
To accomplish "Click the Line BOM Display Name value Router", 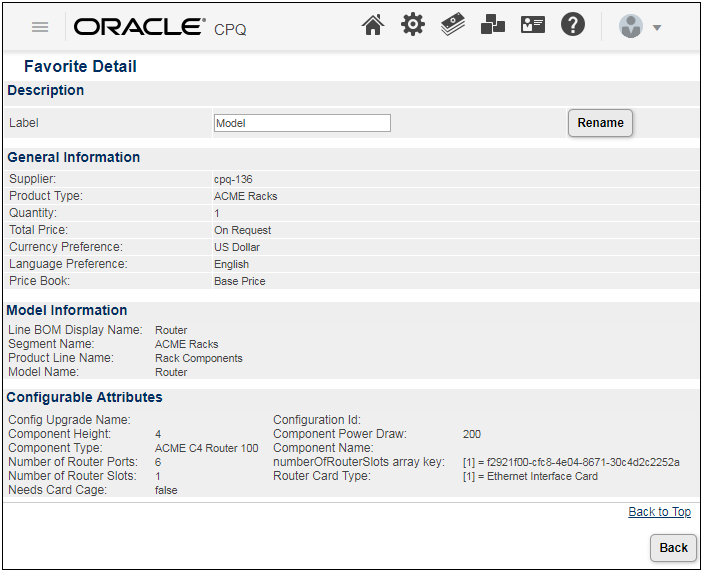I will 171,330.
